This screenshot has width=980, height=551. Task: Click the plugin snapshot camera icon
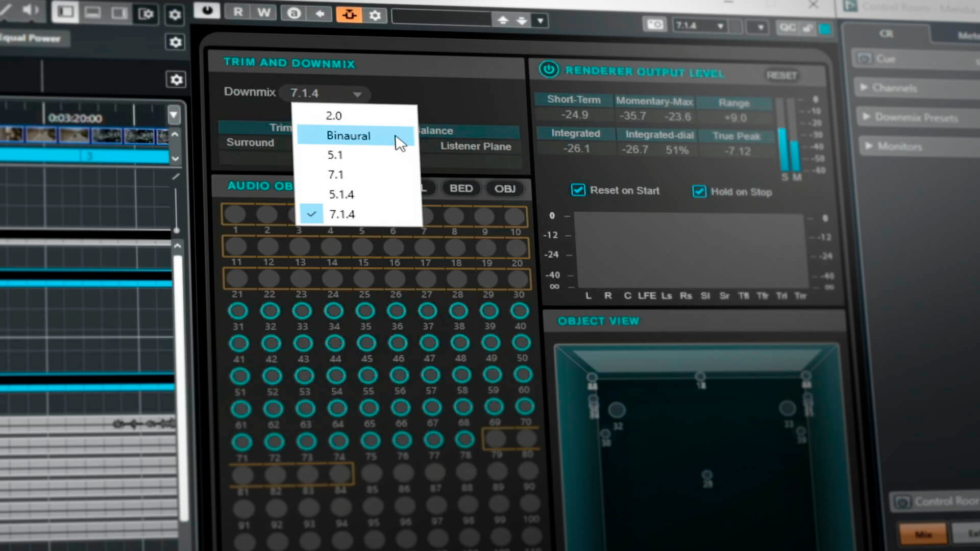click(x=655, y=24)
